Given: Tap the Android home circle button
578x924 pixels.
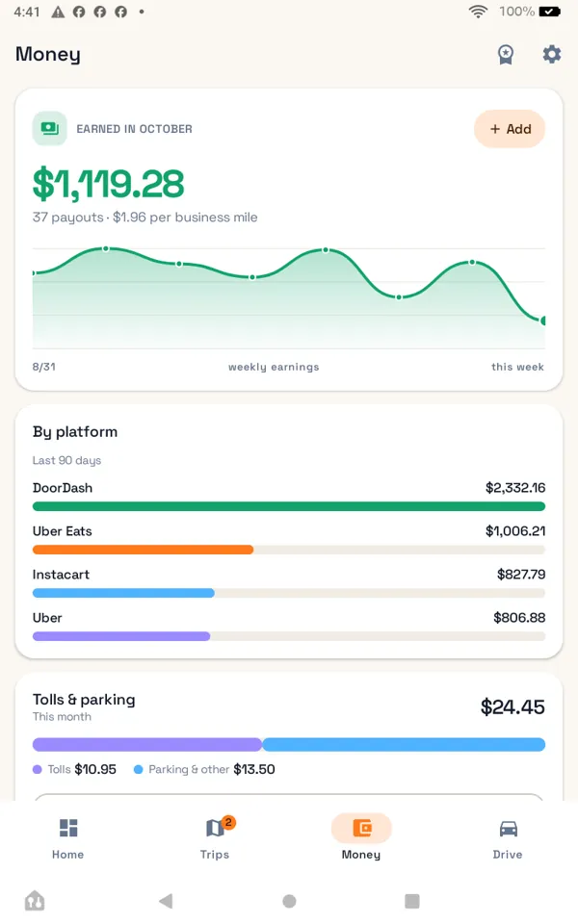Looking at the screenshot, I should (x=289, y=901).
